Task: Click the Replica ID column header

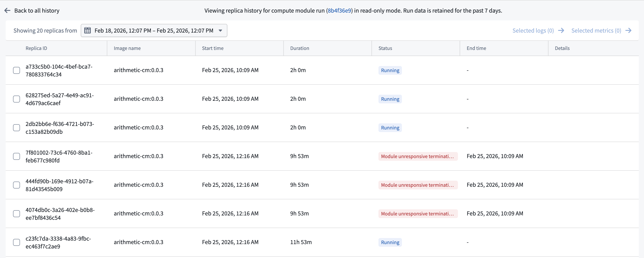Action: click(x=36, y=48)
